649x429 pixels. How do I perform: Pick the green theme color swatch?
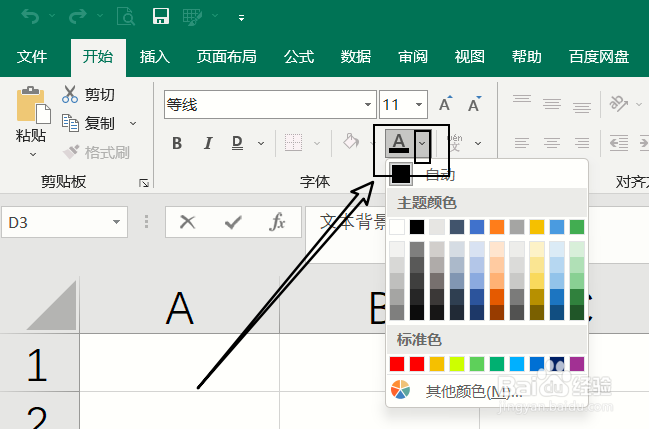click(x=577, y=227)
